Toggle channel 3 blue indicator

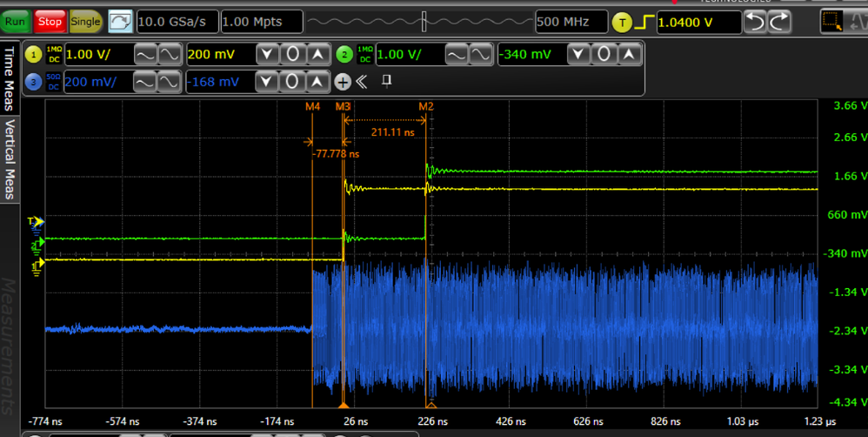click(35, 82)
